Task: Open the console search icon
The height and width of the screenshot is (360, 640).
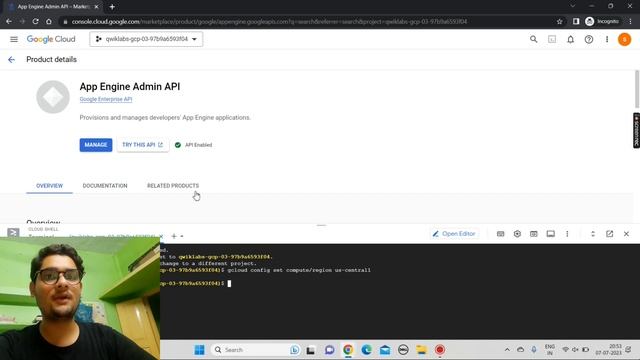Action: (533, 39)
